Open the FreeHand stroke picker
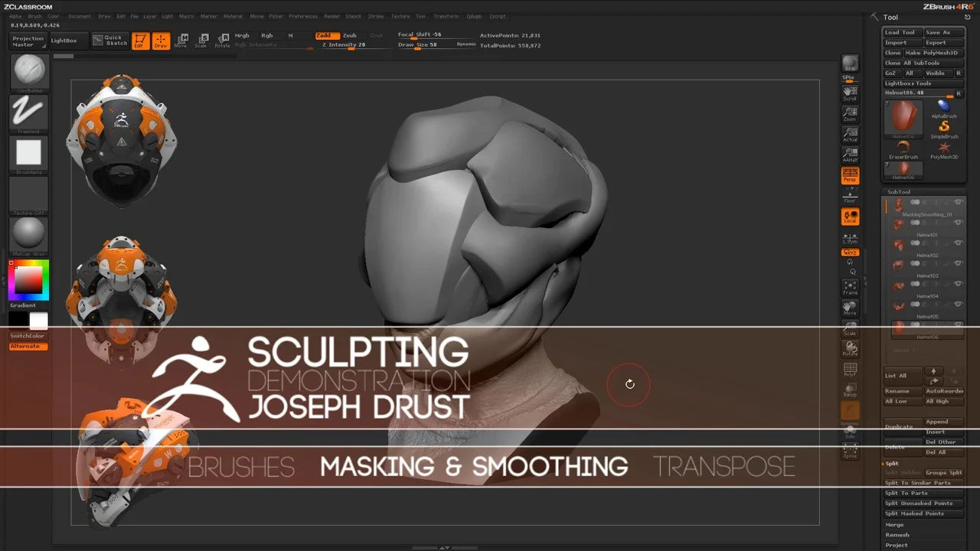The height and width of the screenshot is (551, 980). pyautogui.click(x=28, y=112)
